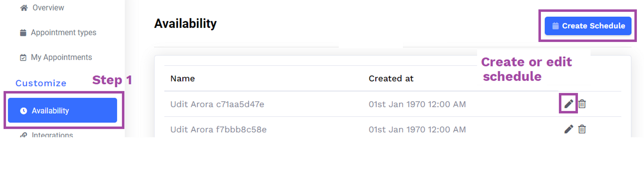
Task: Click the checked calendar icon for My Appointments
Action: pos(23,58)
